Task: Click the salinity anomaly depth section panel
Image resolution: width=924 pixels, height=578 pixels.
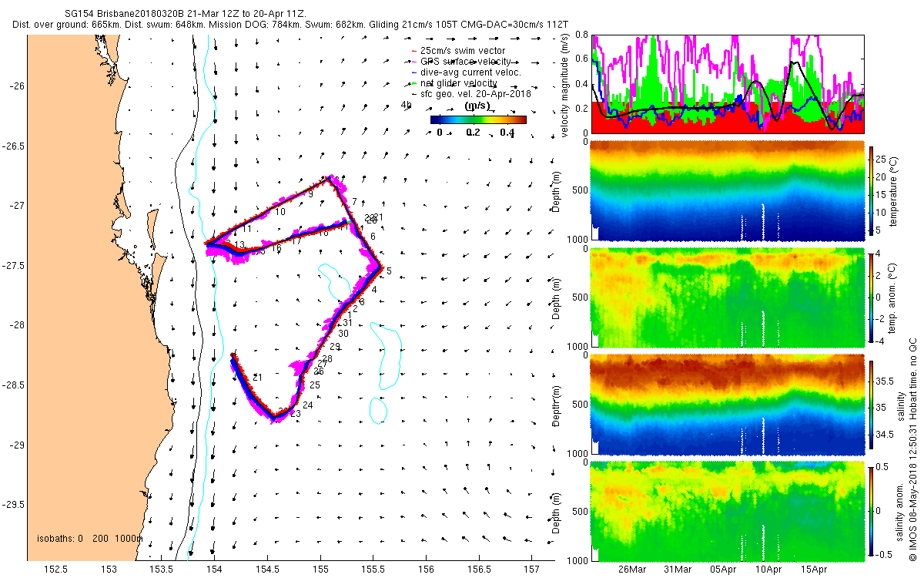Action: 727,510
